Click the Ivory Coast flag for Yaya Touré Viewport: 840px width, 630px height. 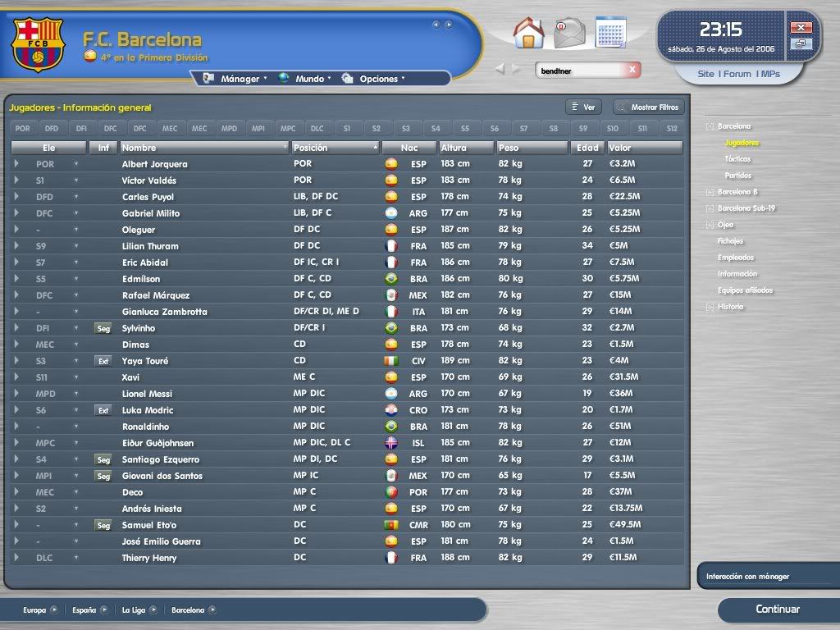pyautogui.click(x=391, y=361)
